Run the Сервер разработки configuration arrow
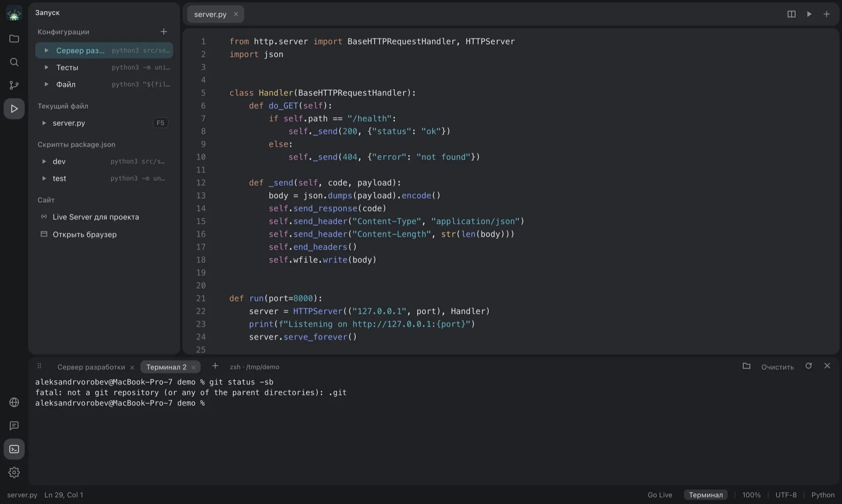Screen dimensions: 842x504 point(46,50)
